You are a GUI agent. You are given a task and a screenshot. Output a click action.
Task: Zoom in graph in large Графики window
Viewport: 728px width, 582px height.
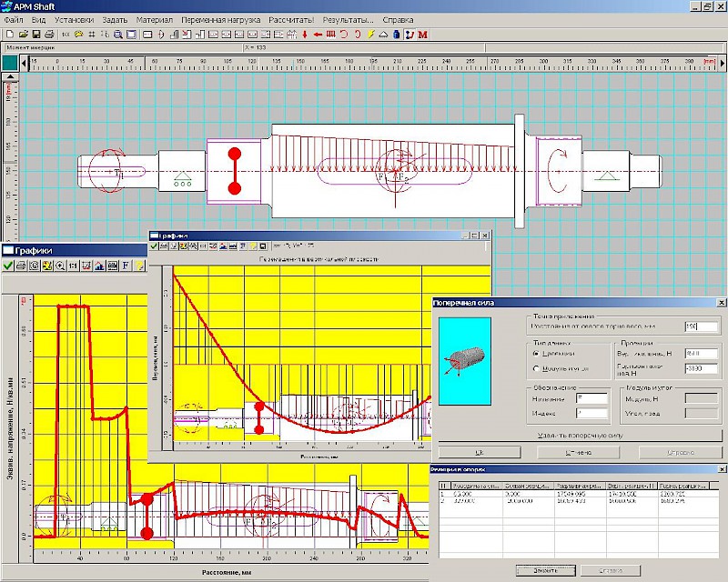point(60,266)
